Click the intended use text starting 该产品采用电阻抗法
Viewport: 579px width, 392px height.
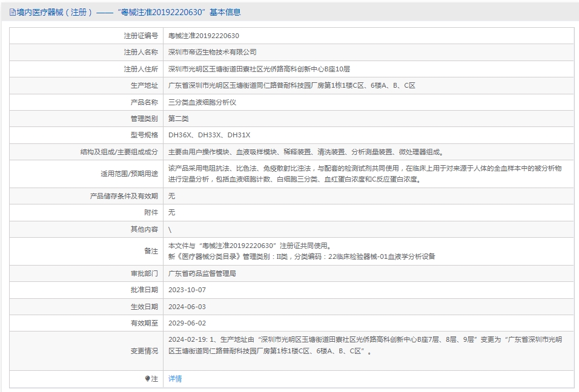pyautogui.click(x=365, y=174)
